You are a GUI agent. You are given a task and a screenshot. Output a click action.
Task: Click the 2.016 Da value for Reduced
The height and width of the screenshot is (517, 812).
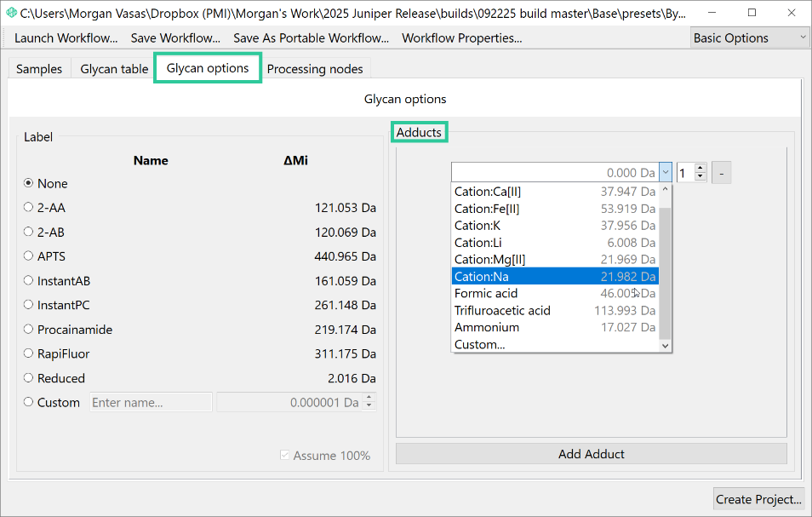(x=352, y=378)
